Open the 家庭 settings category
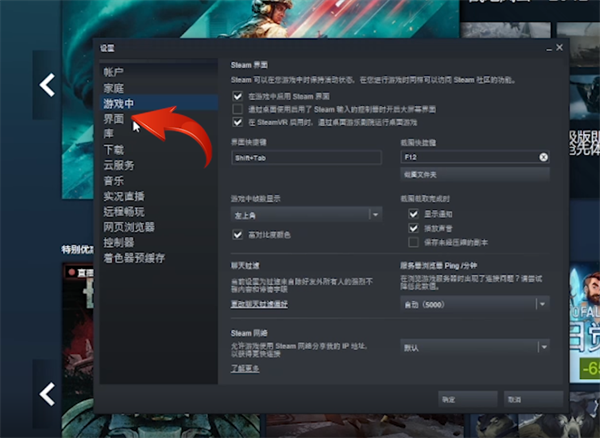Viewport: 600px width, 438px height. coord(113,88)
